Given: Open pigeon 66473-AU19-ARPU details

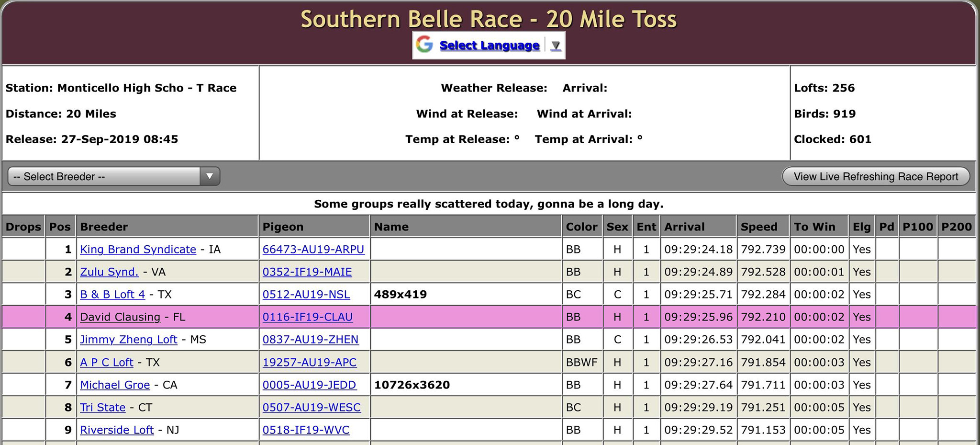Looking at the screenshot, I should pos(313,250).
